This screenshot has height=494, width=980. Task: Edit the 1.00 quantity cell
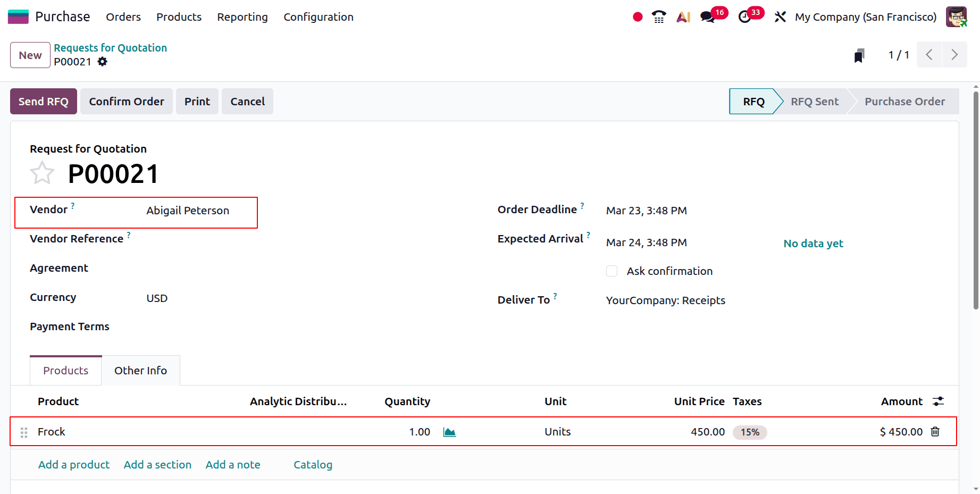[420, 432]
